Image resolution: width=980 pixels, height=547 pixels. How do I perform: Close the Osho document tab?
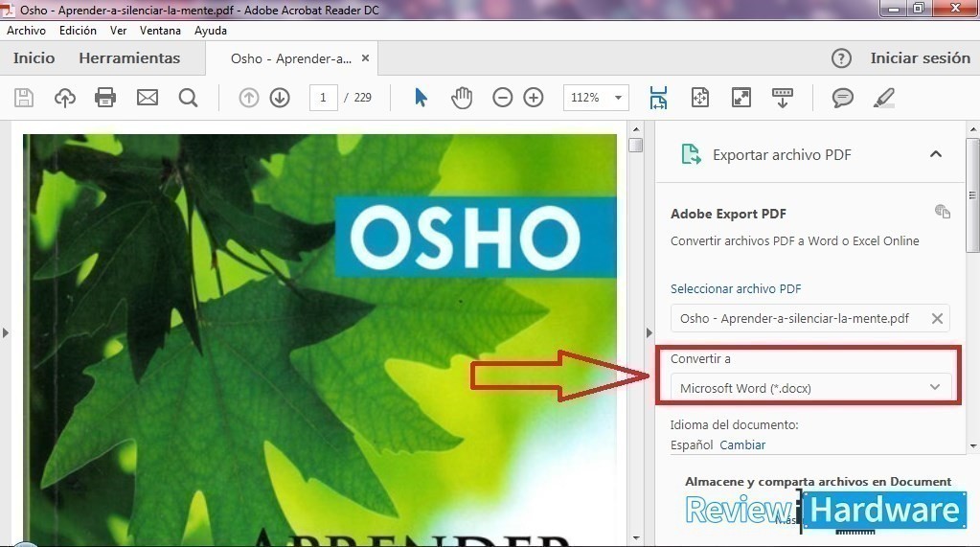366,58
